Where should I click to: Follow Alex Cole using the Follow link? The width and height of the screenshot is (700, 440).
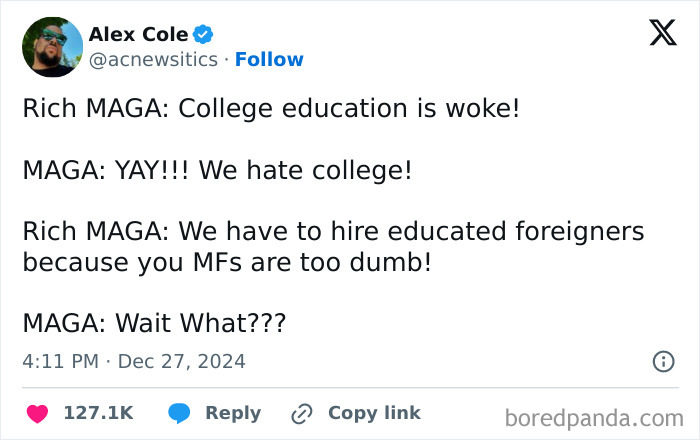click(x=269, y=60)
